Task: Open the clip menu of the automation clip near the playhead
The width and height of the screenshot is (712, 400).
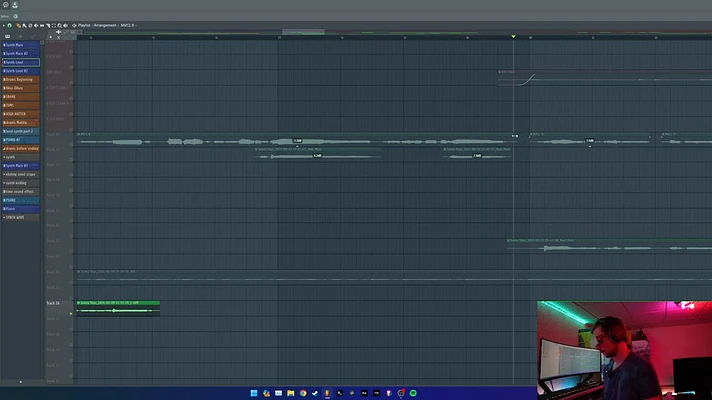Action: pos(499,72)
